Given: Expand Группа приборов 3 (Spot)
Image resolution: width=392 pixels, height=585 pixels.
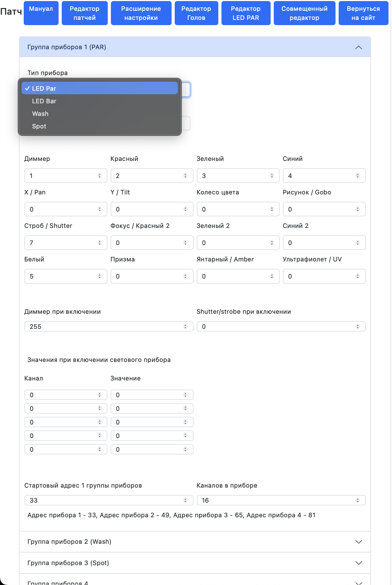Looking at the screenshot, I should [x=195, y=563].
